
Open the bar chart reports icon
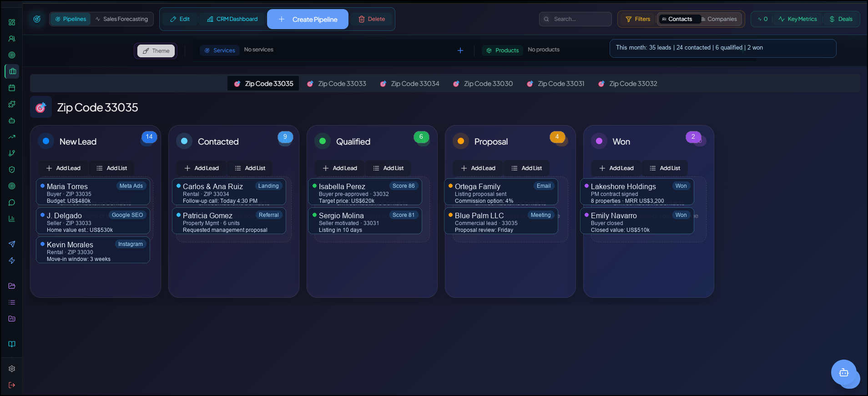tap(12, 219)
